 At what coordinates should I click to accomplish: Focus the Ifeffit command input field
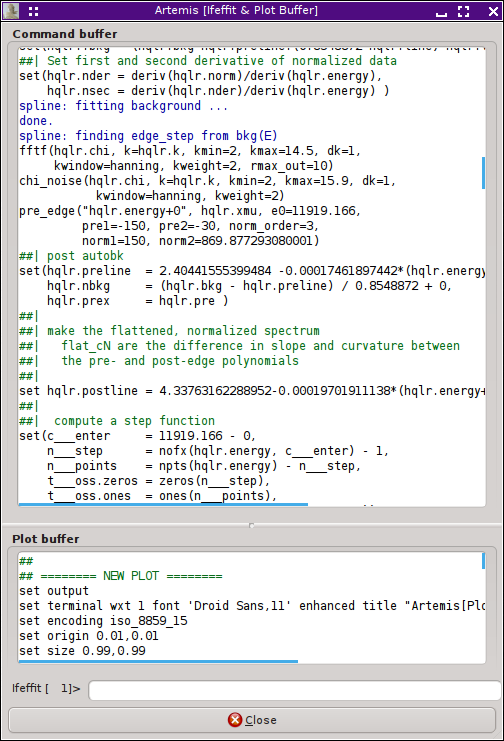295,690
